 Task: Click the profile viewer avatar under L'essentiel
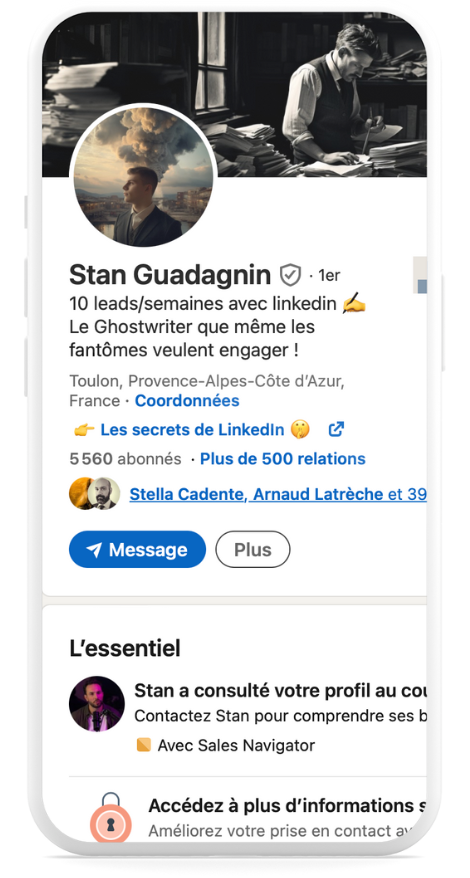tap(97, 704)
